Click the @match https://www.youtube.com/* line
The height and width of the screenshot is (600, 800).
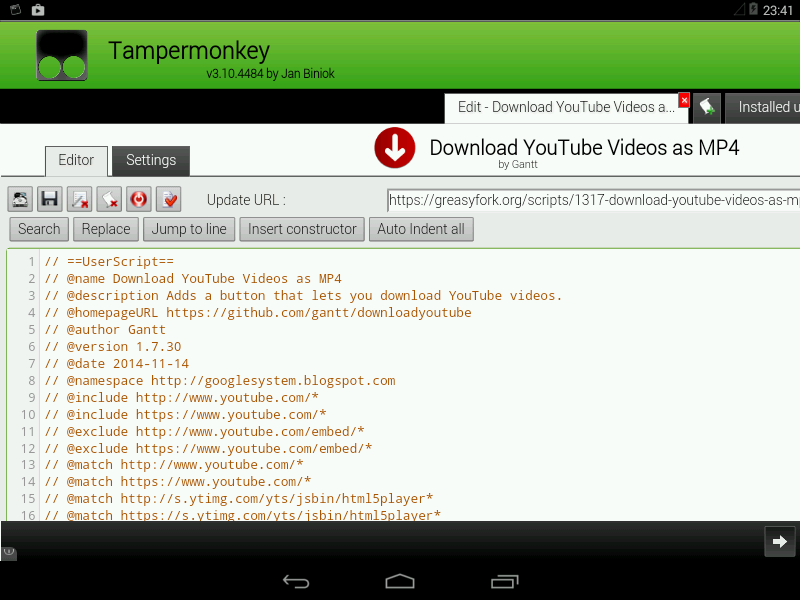click(178, 482)
